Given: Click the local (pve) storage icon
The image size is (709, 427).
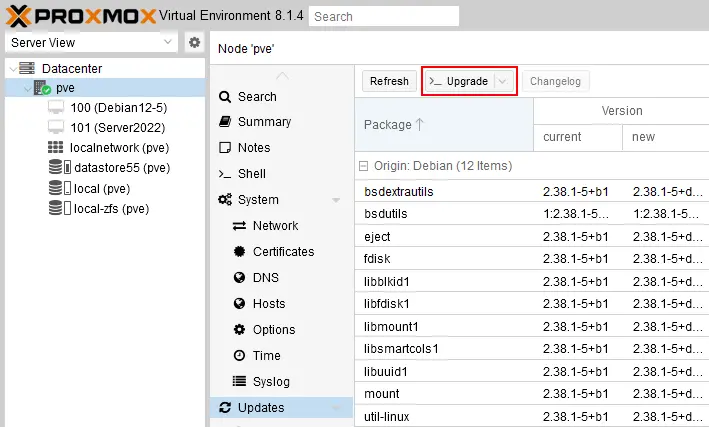Looking at the screenshot, I should coord(60,188).
